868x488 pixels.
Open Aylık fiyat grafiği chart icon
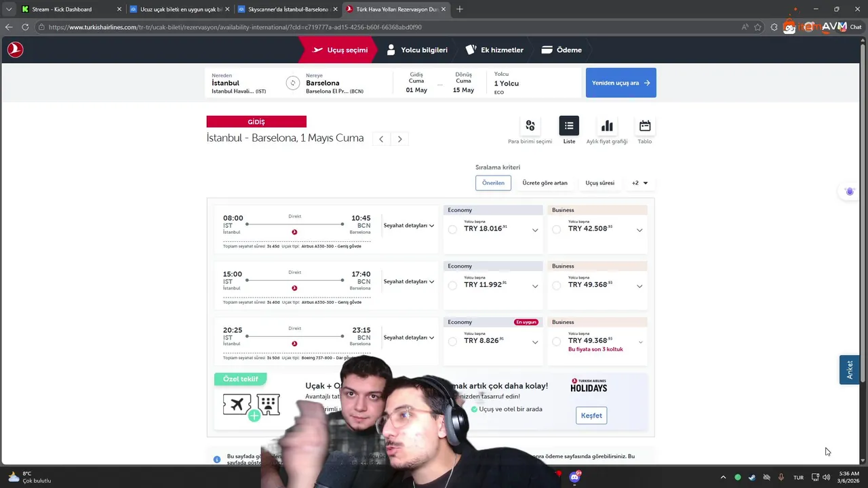click(x=607, y=125)
